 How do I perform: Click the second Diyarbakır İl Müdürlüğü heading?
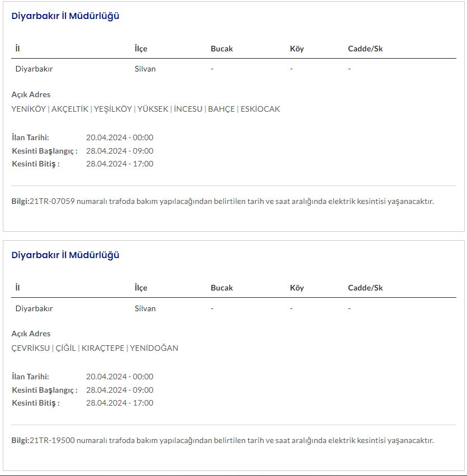pyautogui.click(x=65, y=255)
